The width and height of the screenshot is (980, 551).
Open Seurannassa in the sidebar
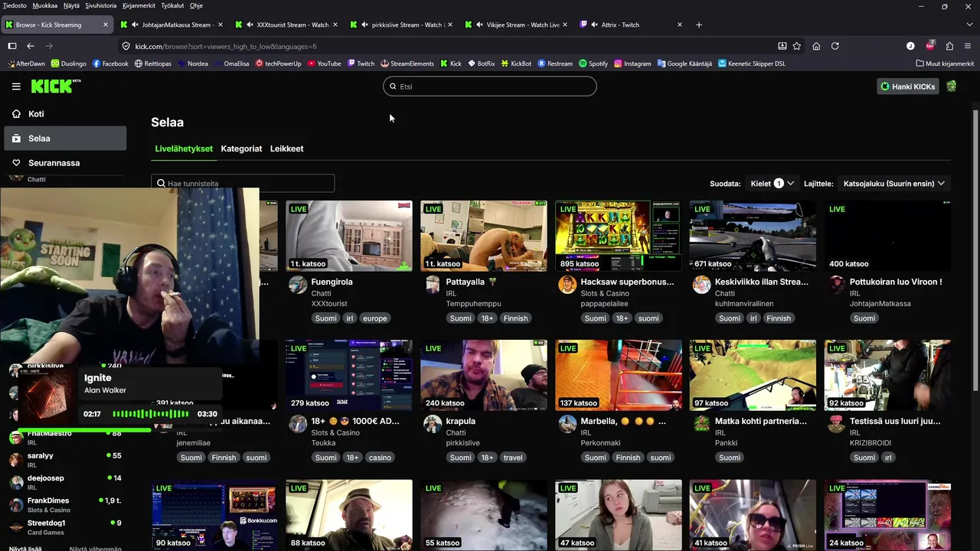(65, 163)
